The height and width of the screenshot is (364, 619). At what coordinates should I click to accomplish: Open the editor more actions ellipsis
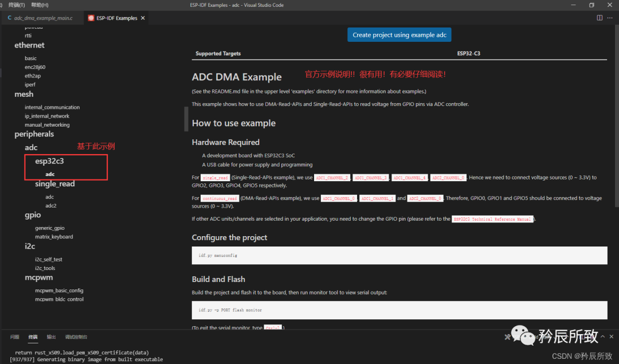pyautogui.click(x=610, y=18)
